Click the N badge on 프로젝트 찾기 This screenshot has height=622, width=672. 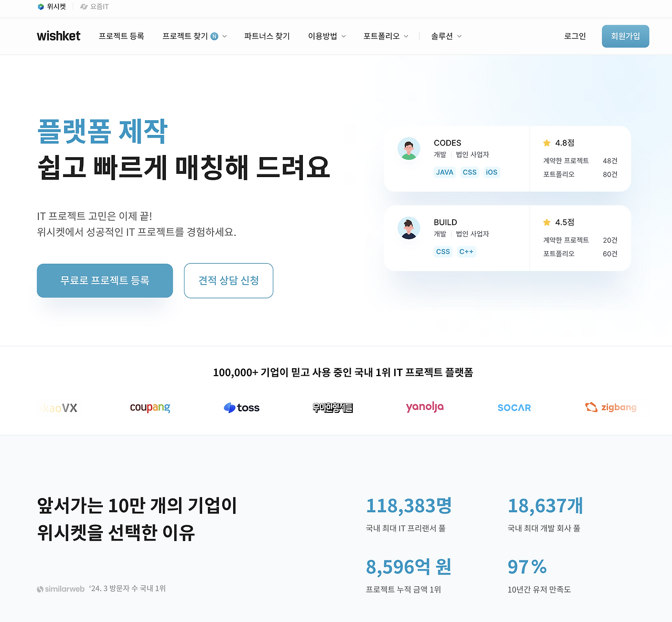coord(214,36)
